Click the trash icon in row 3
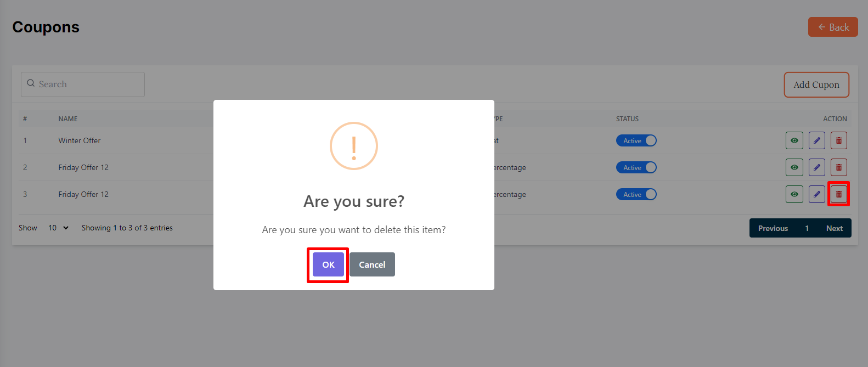Image resolution: width=868 pixels, height=367 pixels. tap(838, 194)
